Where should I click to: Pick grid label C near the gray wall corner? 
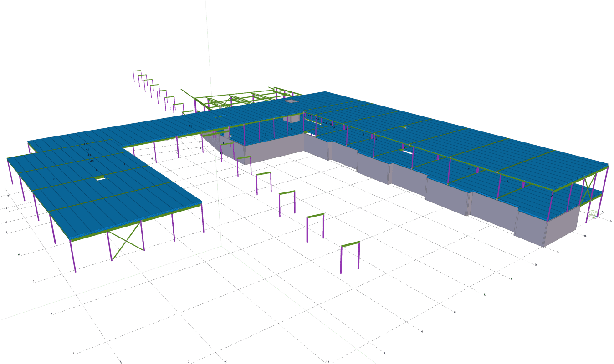pyautogui.click(x=558, y=252)
